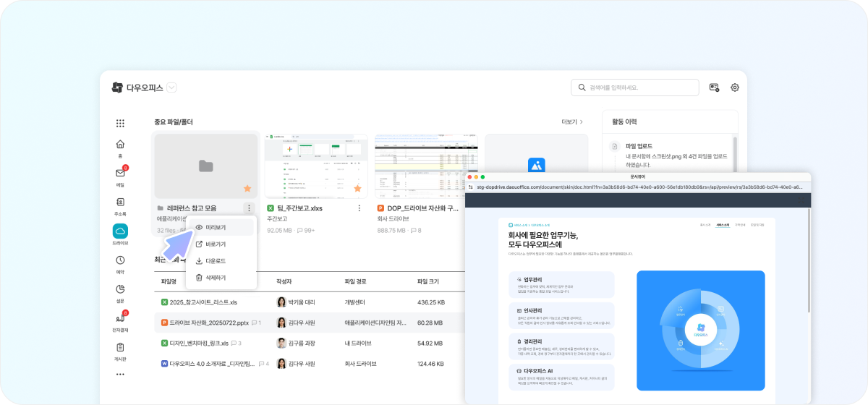Click center 다우오피스 logo in circular diagram
Screen dimensions: 868x405
(700, 329)
